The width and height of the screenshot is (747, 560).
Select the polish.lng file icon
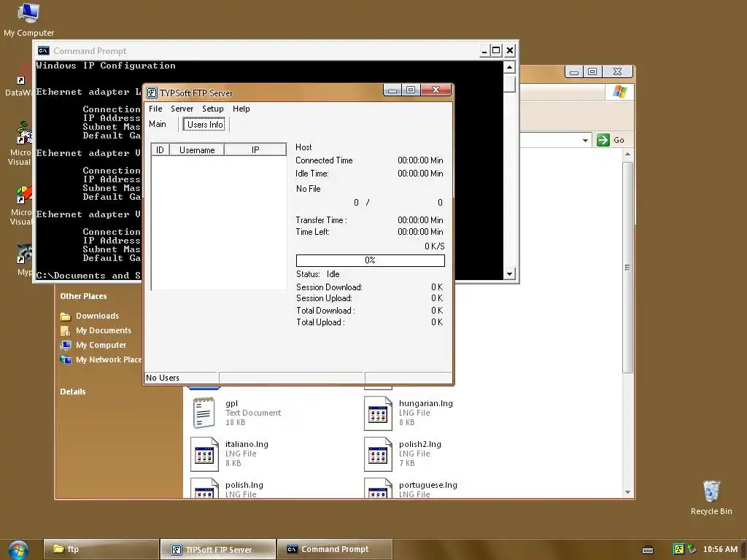pyautogui.click(x=204, y=488)
